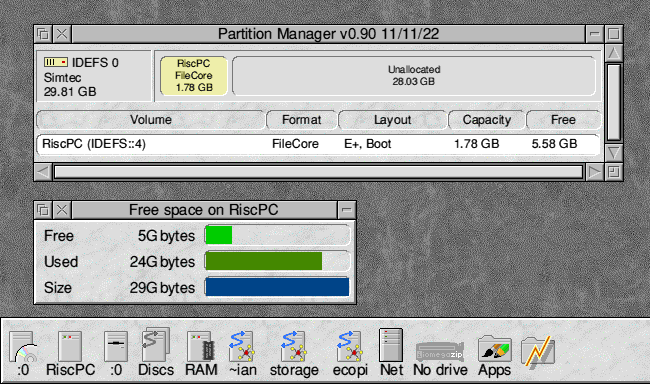Click the Simtec 29.81 GB drive info

click(x=70, y=85)
